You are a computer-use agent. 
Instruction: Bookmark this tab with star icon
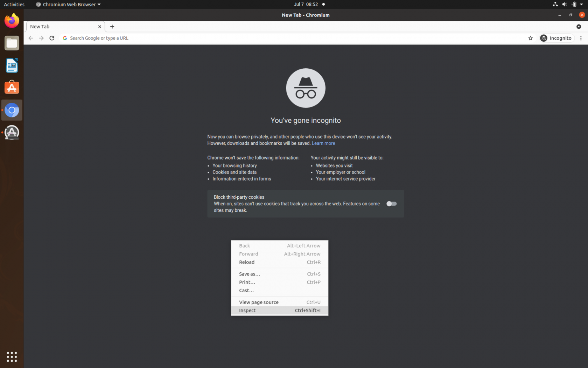coord(531,38)
